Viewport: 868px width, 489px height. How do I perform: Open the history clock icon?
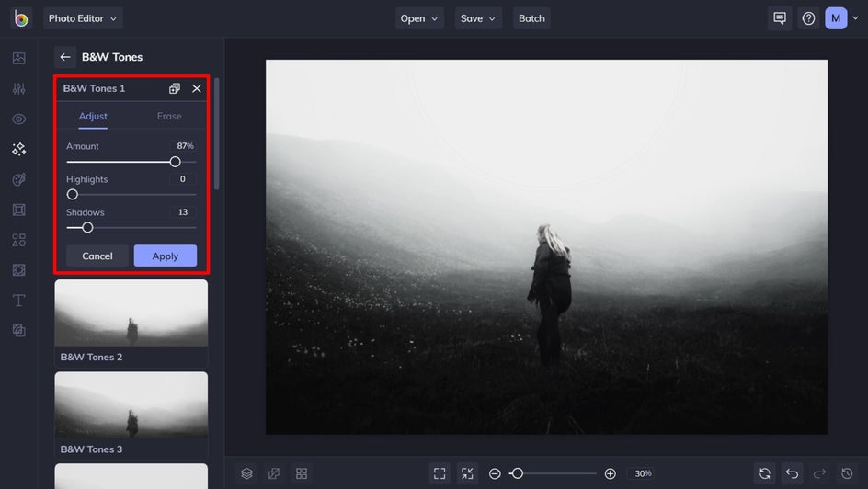847,473
